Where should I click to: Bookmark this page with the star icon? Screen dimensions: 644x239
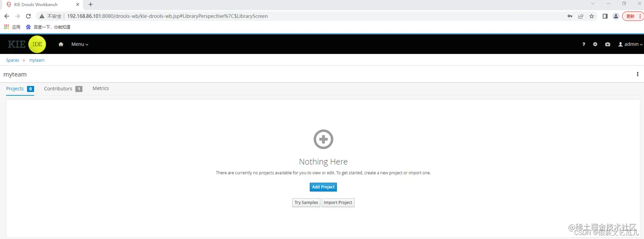[592, 16]
